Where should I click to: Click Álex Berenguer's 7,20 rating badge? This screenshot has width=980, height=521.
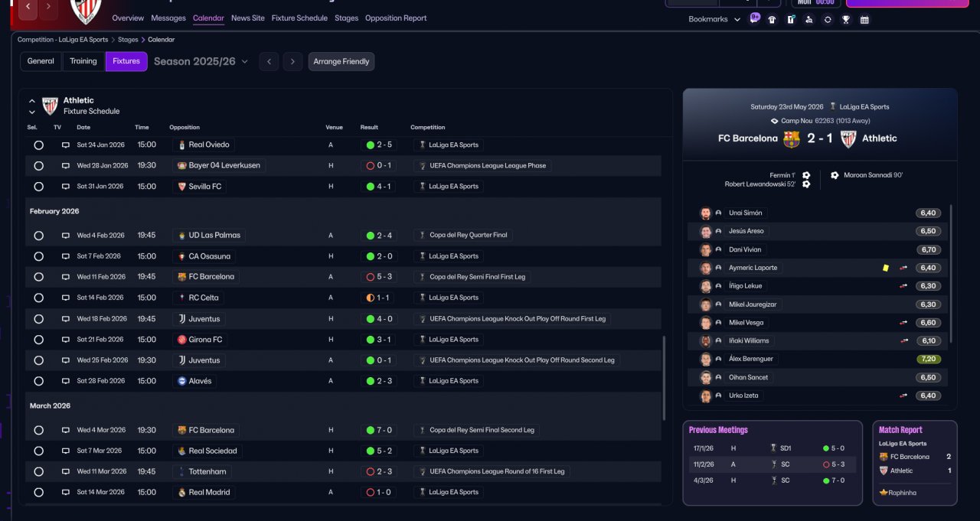pos(929,359)
